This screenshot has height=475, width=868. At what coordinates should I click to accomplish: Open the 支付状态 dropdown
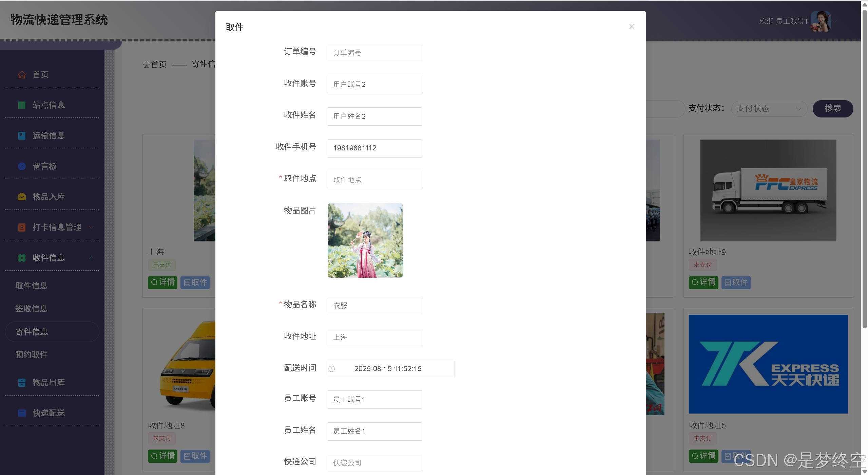pyautogui.click(x=769, y=109)
